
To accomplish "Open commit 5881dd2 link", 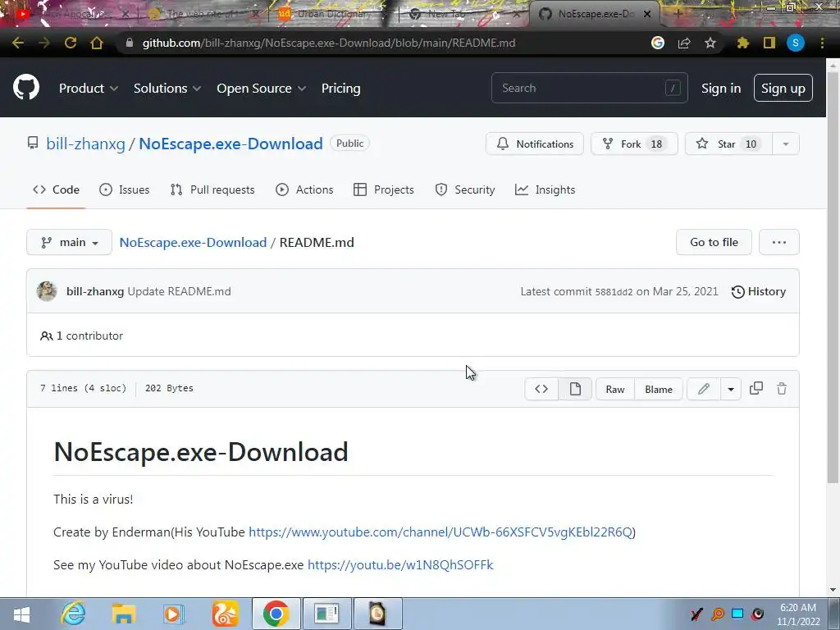I will (614, 292).
